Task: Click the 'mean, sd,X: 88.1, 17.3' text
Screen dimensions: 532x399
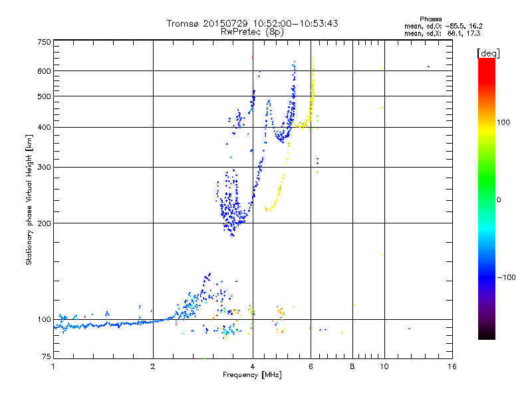Action: coord(442,33)
